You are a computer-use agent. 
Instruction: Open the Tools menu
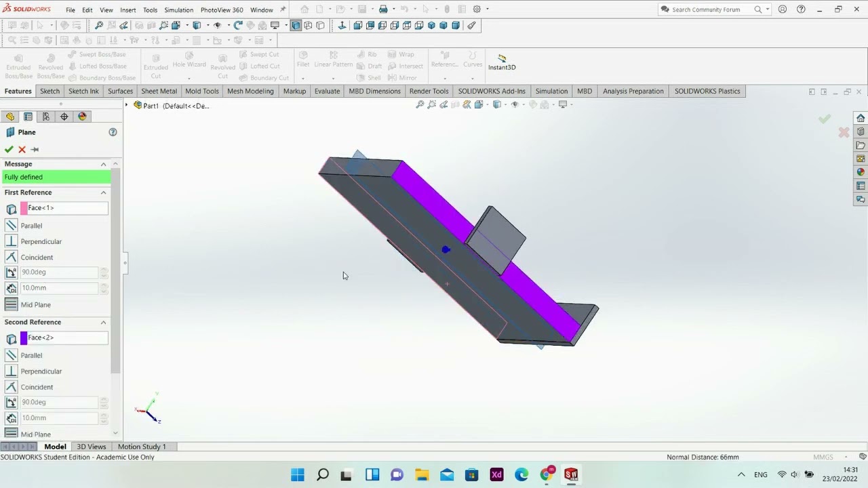tap(150, 10)
